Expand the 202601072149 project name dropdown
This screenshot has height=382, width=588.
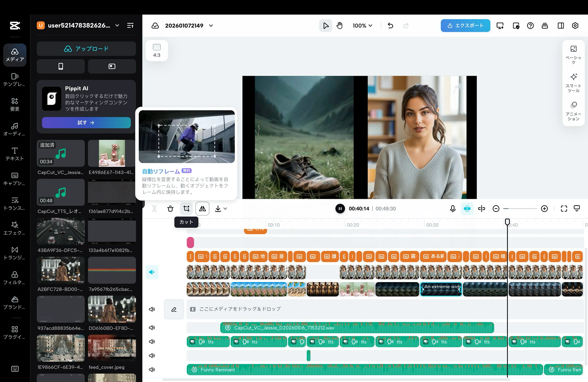(x=211, y=25)
